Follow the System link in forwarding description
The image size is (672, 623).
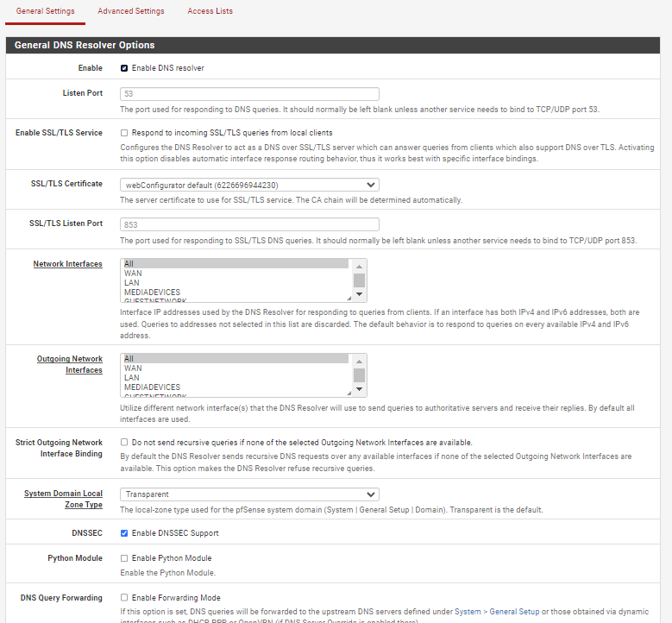(468, 612)
